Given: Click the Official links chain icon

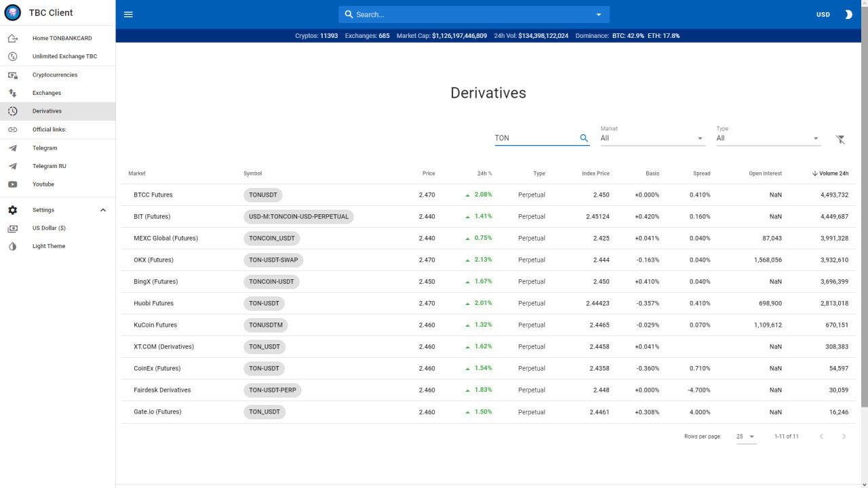Looking at the screenshot, I should pyautogui.click(x=13, y=129).
